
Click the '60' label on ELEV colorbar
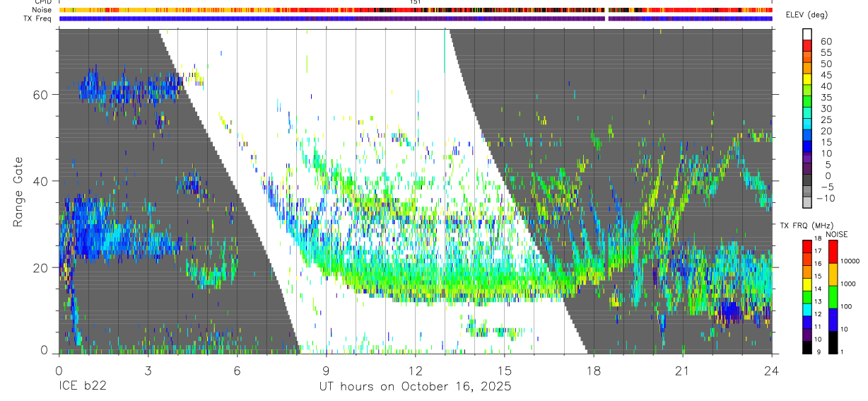click(826, 41)
